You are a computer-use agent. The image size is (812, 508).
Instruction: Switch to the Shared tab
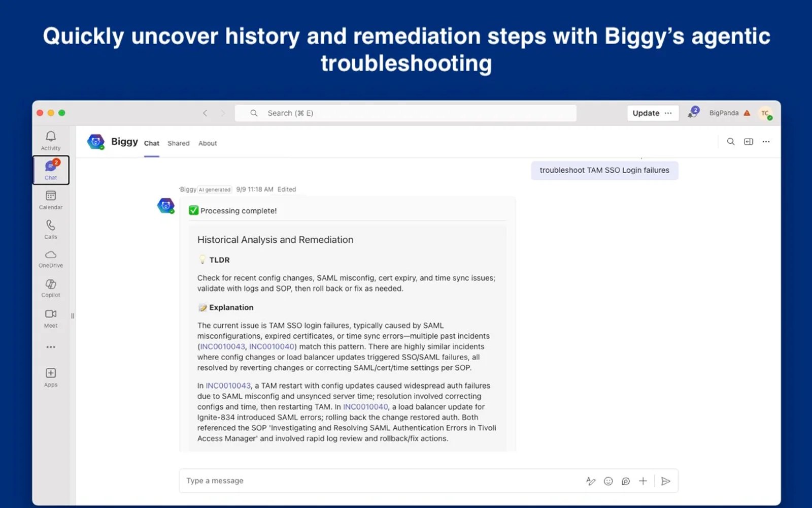[x=179, y=144]
